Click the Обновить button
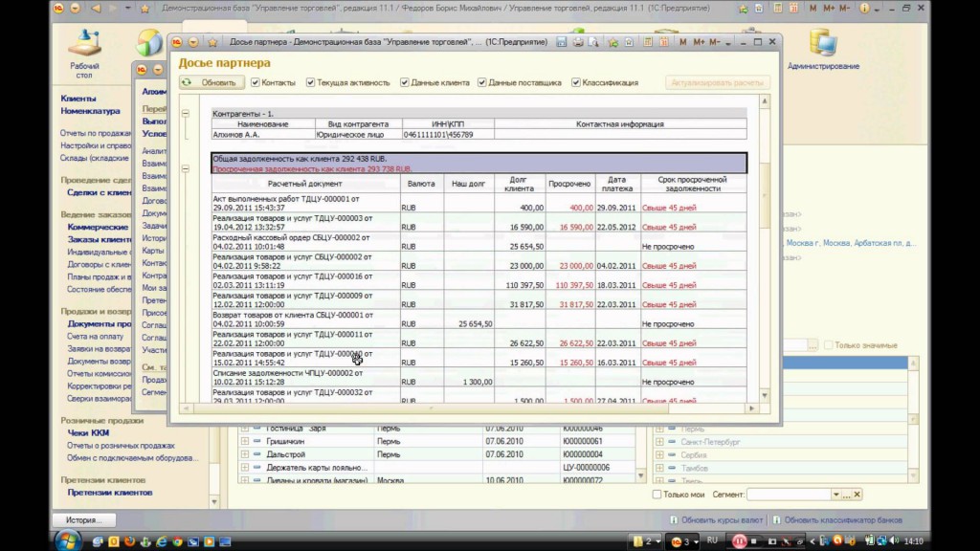The height and width of the screenshot is (551, 980). click(212, 82)
